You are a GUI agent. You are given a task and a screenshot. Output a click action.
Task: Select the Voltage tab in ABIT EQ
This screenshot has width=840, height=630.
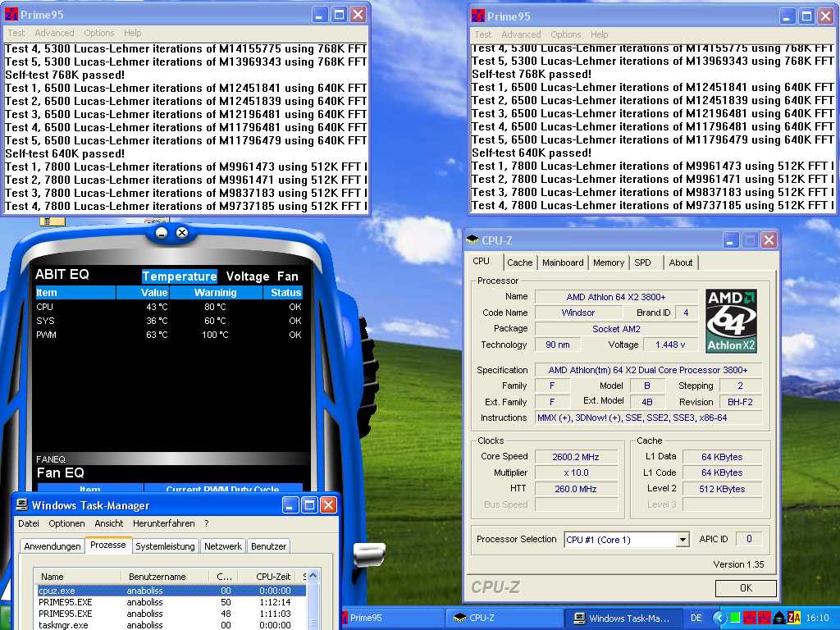click(248, 276)
